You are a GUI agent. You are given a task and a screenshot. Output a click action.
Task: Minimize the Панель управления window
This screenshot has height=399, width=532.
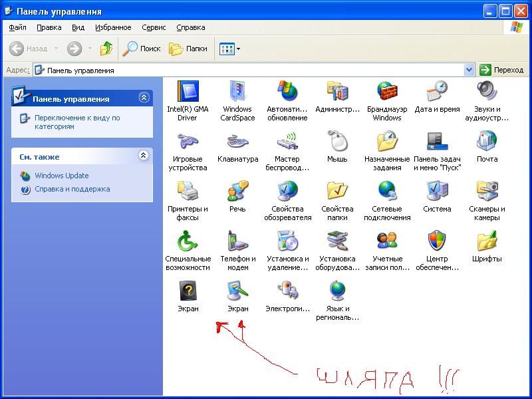pos(489,12)
